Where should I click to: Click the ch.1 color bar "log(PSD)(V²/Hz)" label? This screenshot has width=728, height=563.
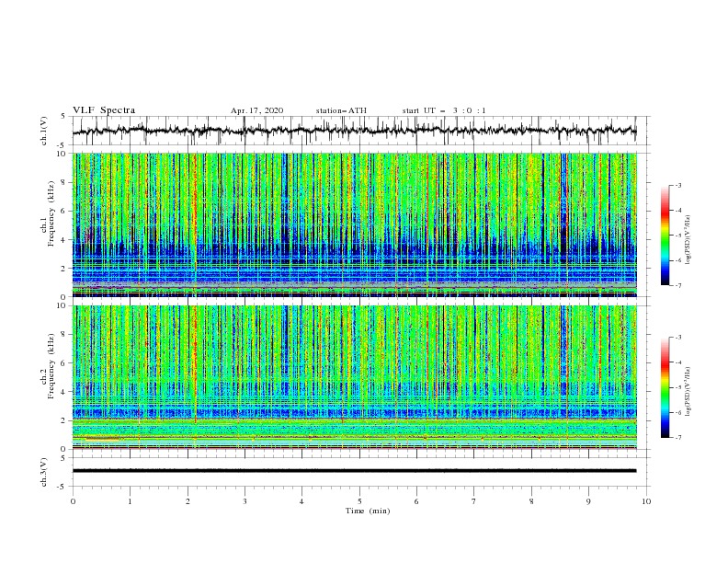coord(688,240)
